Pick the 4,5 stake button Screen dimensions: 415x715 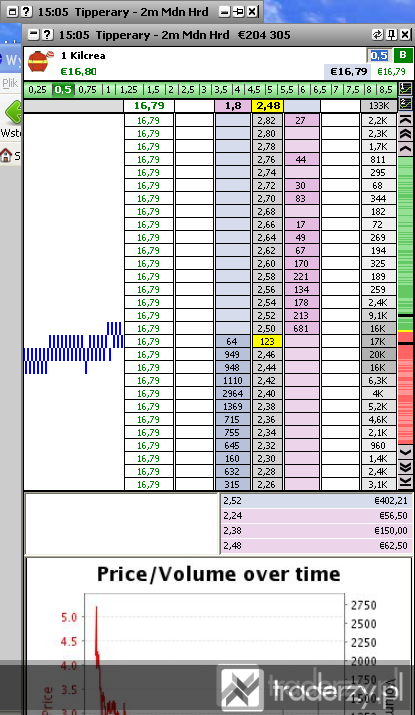click(x=254, y=90)
